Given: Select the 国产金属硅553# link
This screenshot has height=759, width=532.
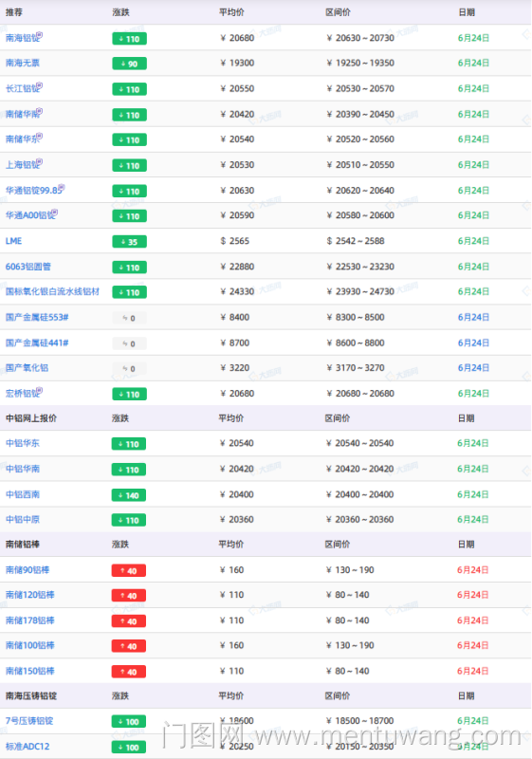Looking at the screenshot, I should (37, 318).
